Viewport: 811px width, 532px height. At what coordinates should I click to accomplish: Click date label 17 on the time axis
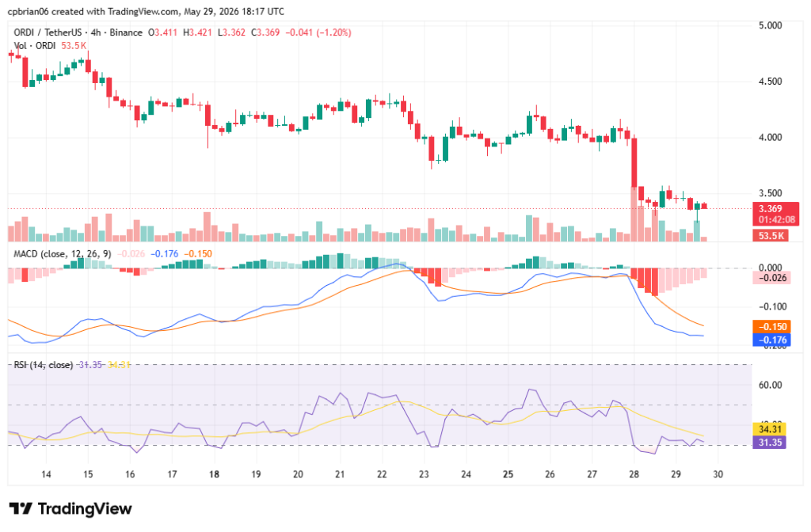(x=172, y=475)
